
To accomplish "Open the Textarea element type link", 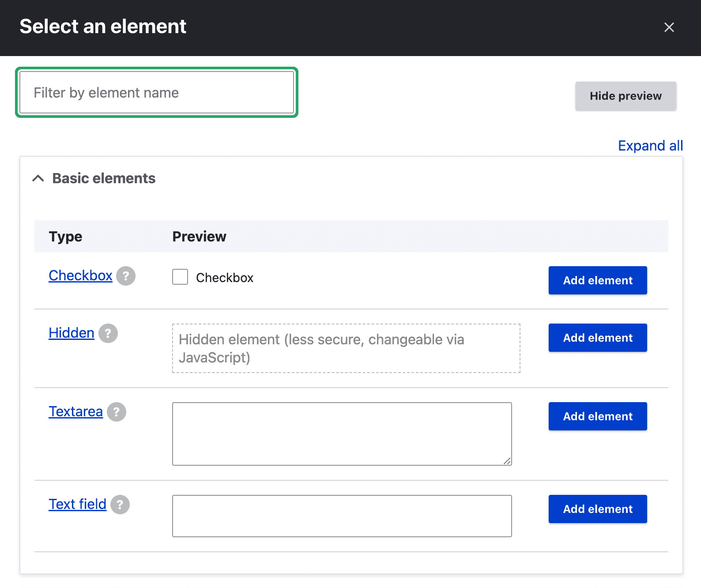I will tap(75, 411).
